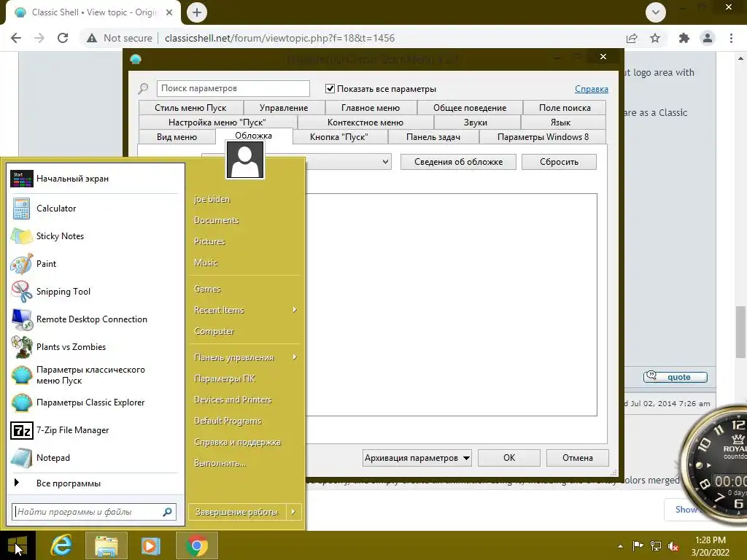Open Documents from start menu right pane
This screenshot has height=560, width=747.
click(x=245, y=220)
